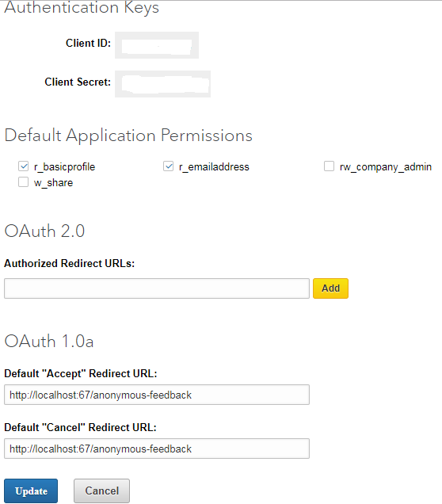
Task: Enable the w_share permission checkbox
Action: point(23,182)
